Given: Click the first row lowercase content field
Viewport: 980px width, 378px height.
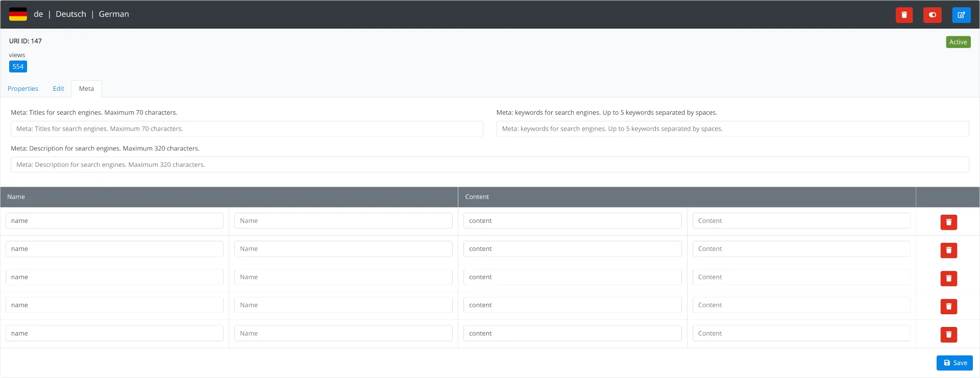Looking at the screenshot, I should [573, 221].
